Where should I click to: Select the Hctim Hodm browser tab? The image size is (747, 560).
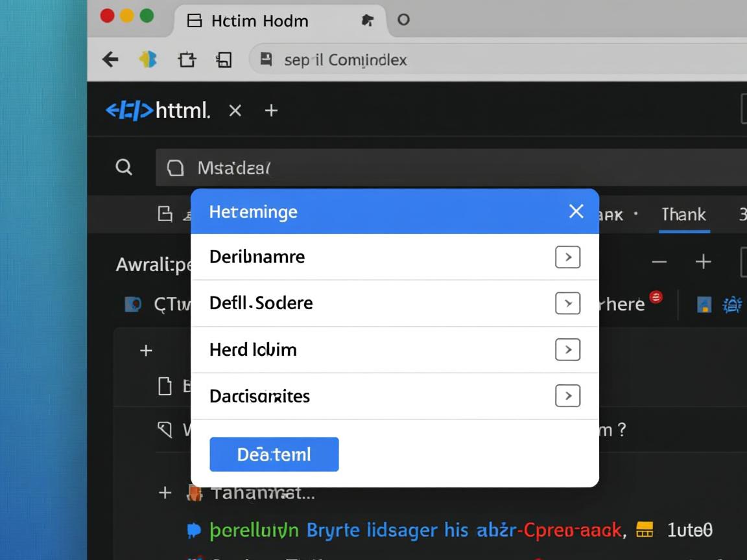pos(259,21)
